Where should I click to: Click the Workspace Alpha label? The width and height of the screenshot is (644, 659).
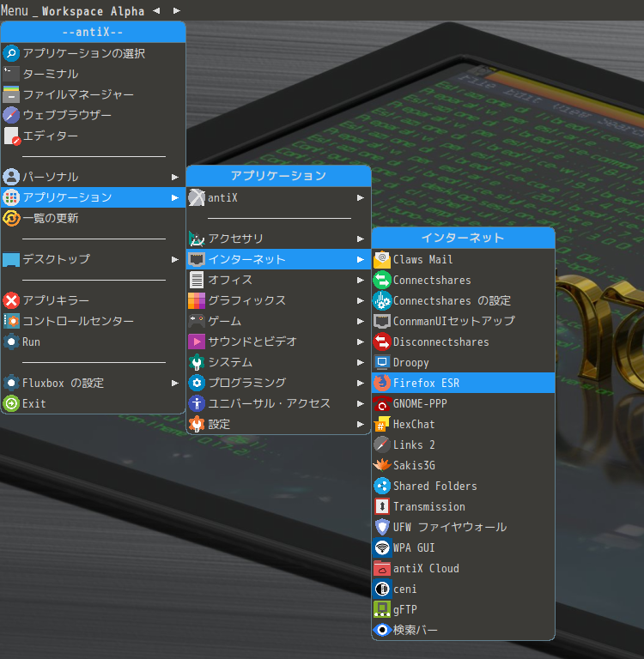[93, 11]
